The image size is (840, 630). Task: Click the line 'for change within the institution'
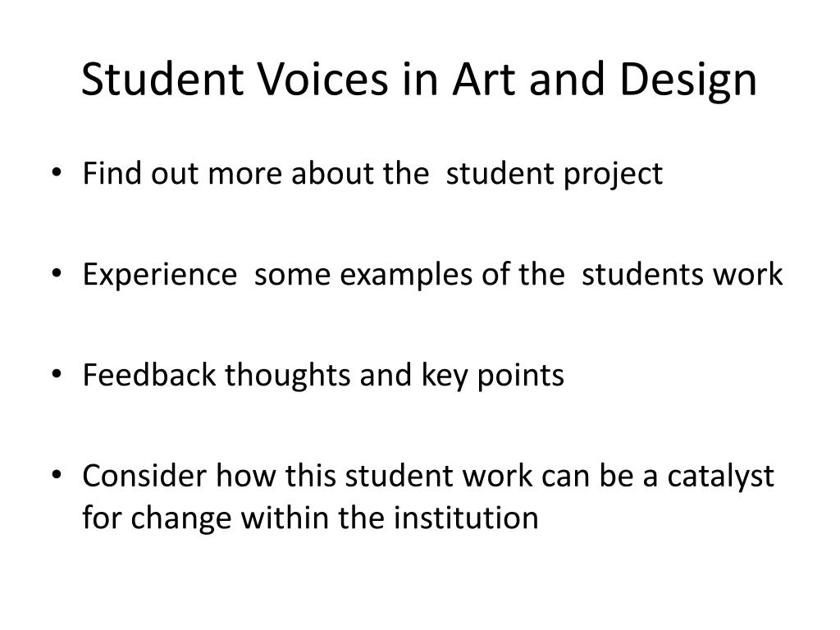[310, 518]
